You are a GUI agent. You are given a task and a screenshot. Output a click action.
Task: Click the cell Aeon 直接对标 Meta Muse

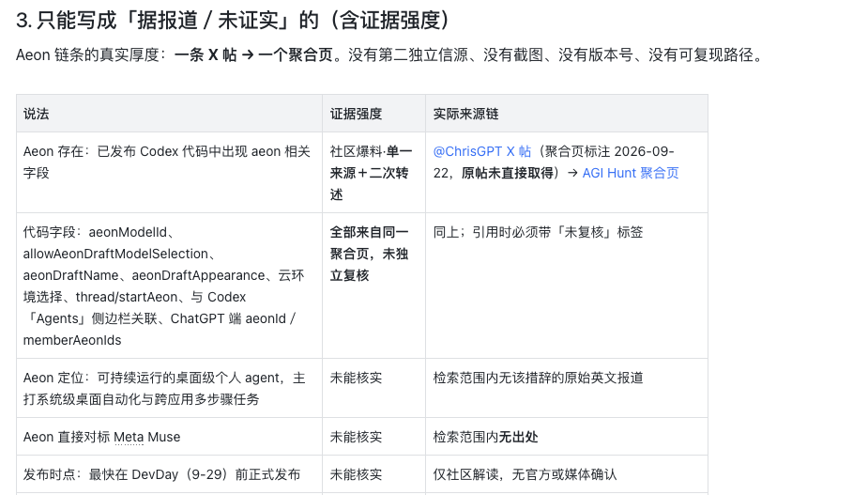pyautogui.click(x=170, y=437)
